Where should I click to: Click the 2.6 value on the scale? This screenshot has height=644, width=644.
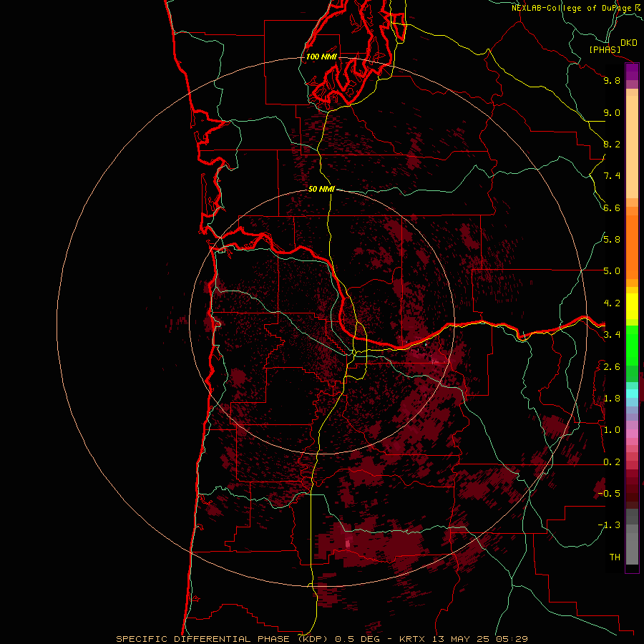612,367
